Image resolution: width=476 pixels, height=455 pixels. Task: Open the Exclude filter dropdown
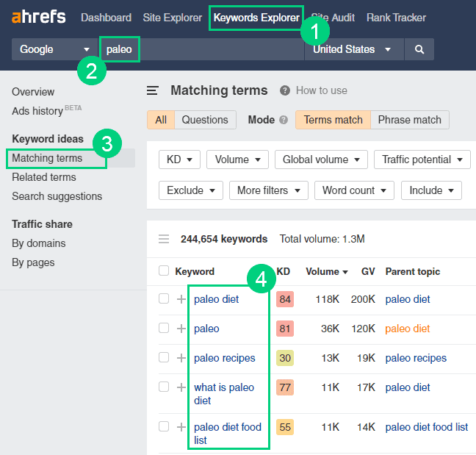(191, 190)
